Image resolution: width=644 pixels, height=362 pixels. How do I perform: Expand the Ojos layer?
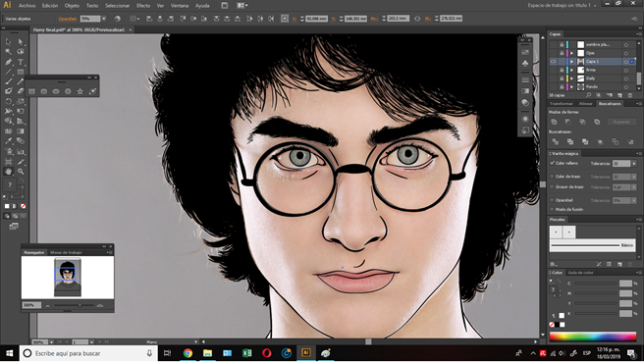(571, 53)
